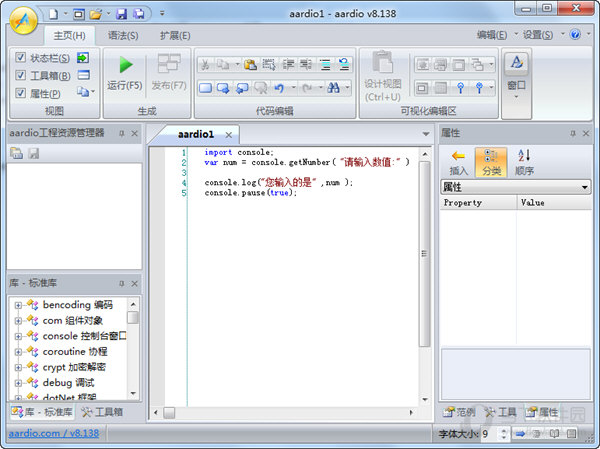Click the Copy icon in code editing group
Viewport: 600px width, 449px height.
[x=223, y=65]
